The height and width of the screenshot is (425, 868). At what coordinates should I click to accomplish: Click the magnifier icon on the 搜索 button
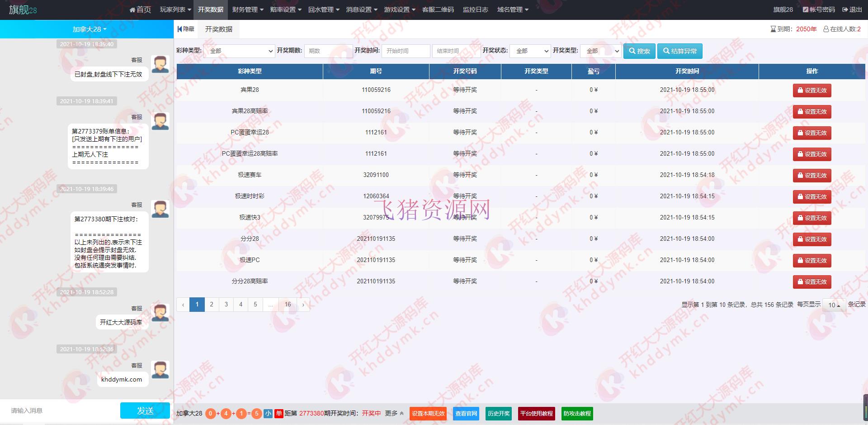tap(632, 51)
